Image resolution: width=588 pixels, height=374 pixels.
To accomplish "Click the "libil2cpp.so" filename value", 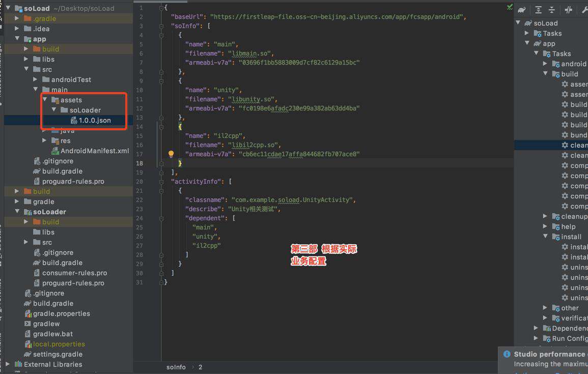I will pyautogui.click(x=254, y=145).
